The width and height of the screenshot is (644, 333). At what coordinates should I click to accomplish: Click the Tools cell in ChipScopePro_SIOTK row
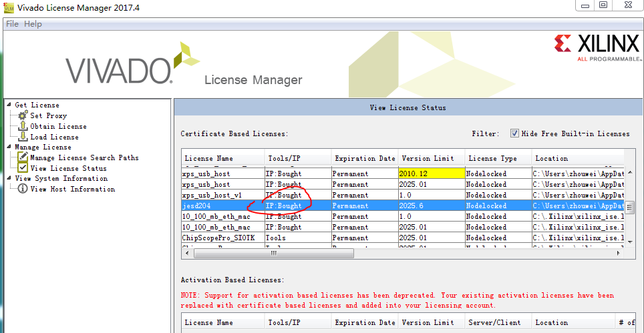point(298,238)
